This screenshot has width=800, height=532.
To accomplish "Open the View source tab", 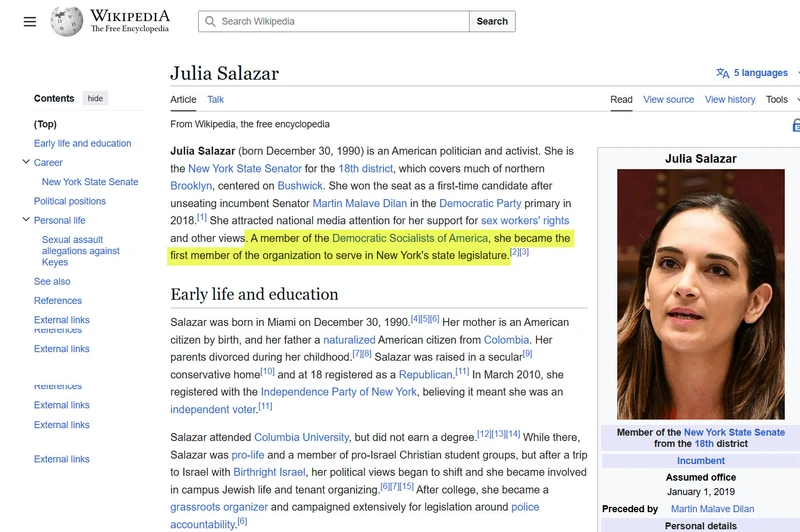I will point(668,99).
